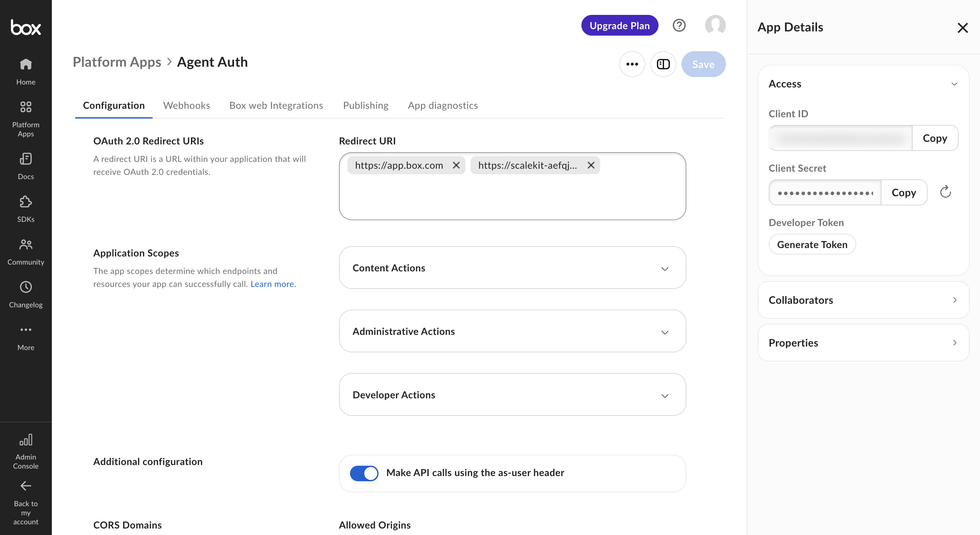Remove the https://app.box.com redirect URI
The height and width of the screenshot is (535, 980).
[456, 165]
